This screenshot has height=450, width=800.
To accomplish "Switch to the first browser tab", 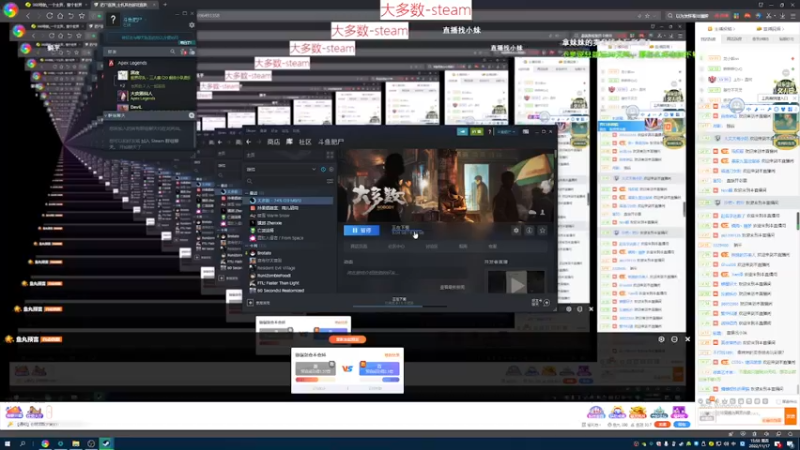I will click(x=55, y=5).
